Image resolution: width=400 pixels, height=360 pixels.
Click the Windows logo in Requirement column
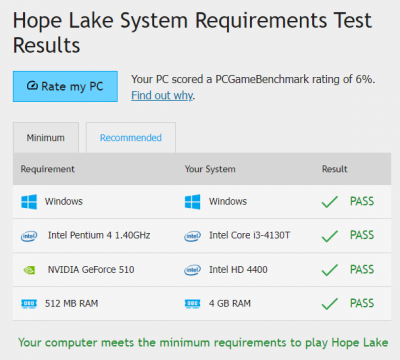pyautogui.click(x=29, y=202)
